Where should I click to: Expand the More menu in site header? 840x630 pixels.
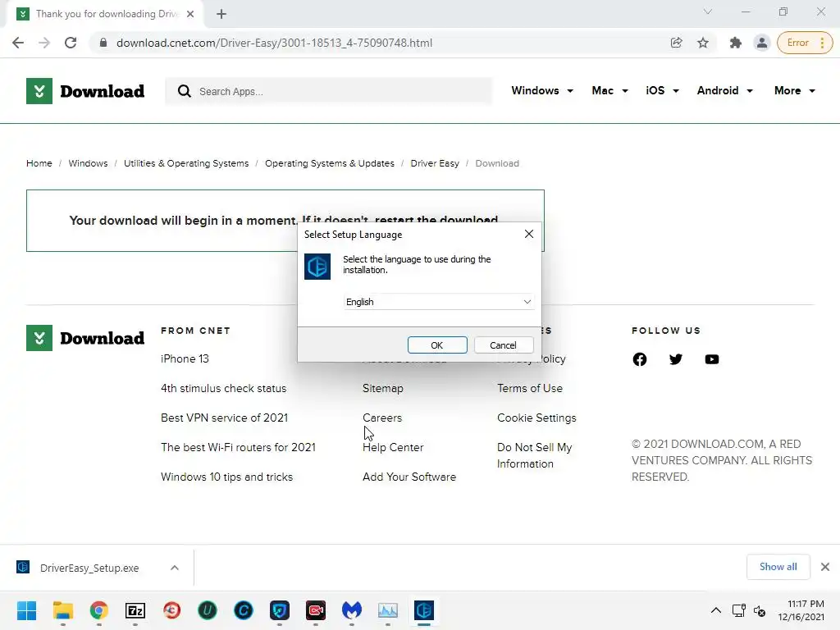(x=794, y=90)
